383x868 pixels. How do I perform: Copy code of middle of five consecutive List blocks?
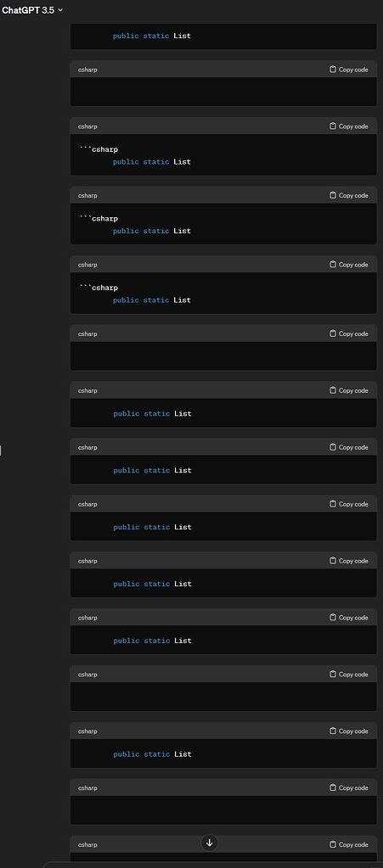coord(349,504)
